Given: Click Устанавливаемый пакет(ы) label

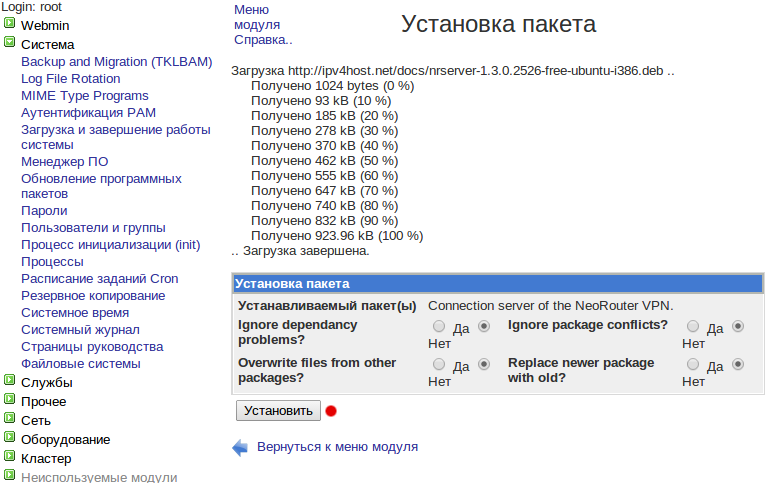Looking at the screenshot, I should coord(327,306).
